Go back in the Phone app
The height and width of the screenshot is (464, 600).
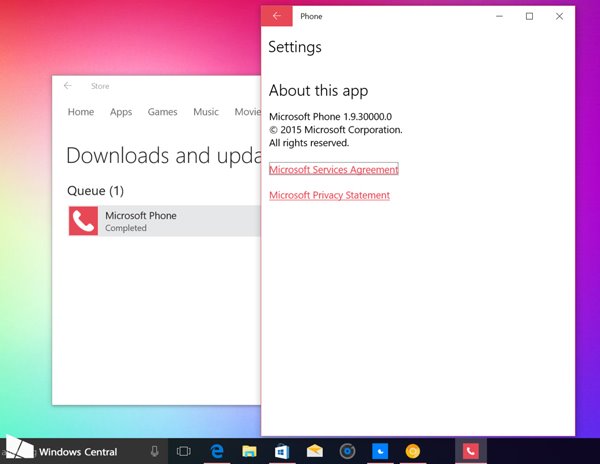pyautogui.click(x=277, y=16)
